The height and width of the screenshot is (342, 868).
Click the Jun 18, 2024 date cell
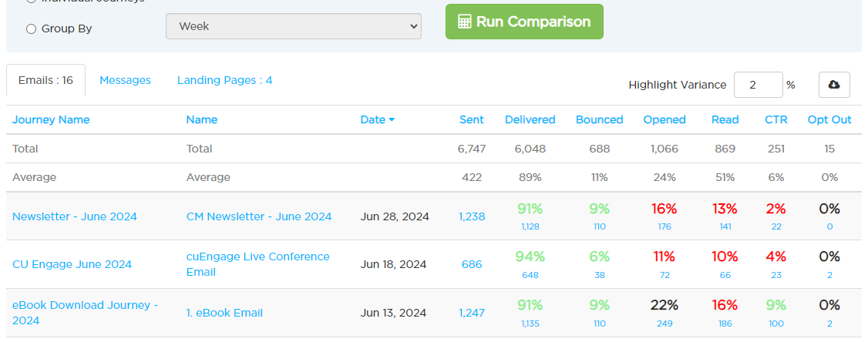394,264
